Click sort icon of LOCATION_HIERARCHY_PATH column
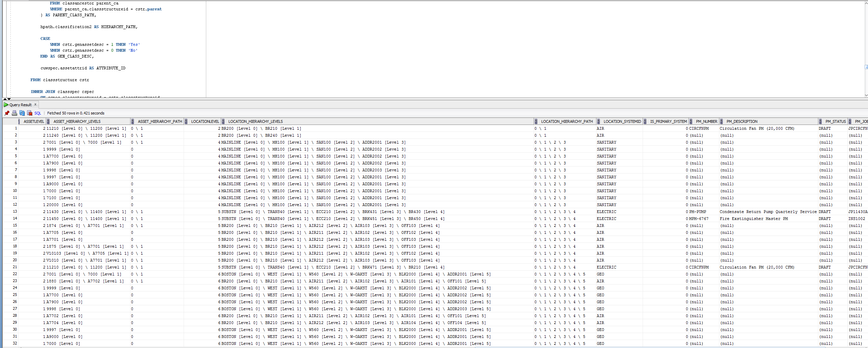The image size is (868, 348). pos(536,121)
